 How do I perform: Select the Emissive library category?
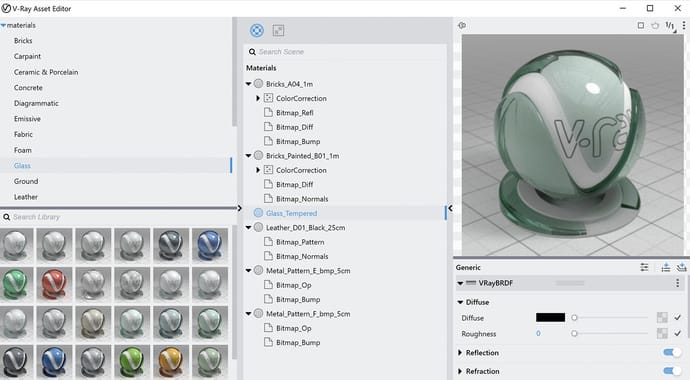27,119
